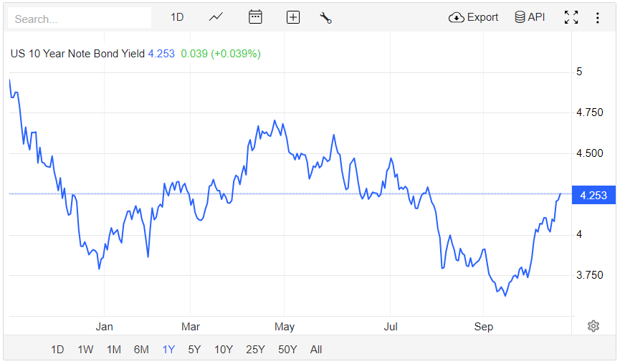Click the Export cloud download button
This screenshot has width=620, height=364.
coord(473,17)
